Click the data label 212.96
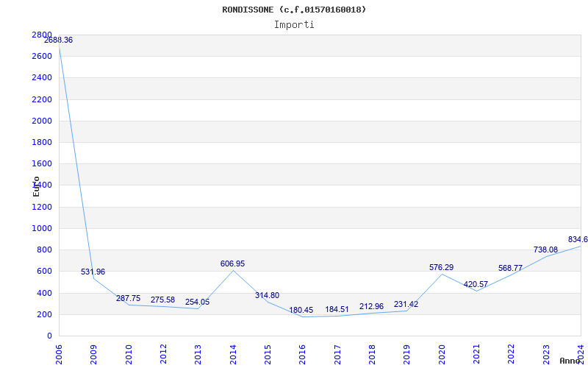588x368 pixels. [x=371, y=307]
